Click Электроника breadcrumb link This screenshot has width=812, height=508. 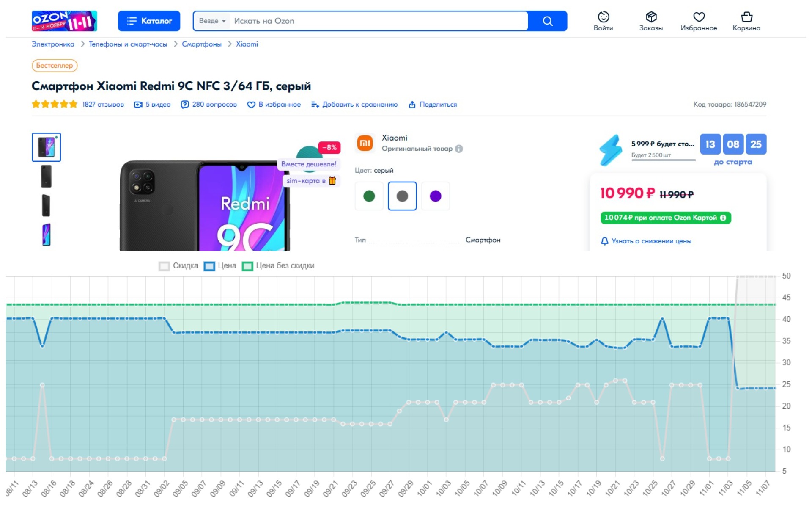coord(53,44)
